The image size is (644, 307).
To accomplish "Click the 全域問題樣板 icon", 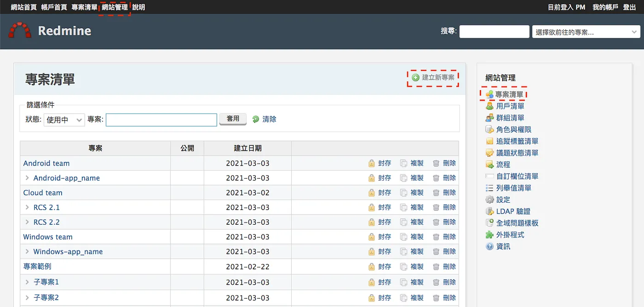I will pyautogui.click(x=489, y=223).
